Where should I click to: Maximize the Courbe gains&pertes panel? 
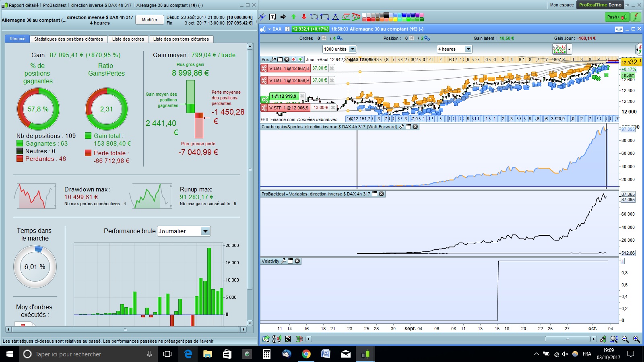click(x=408, y=127)
